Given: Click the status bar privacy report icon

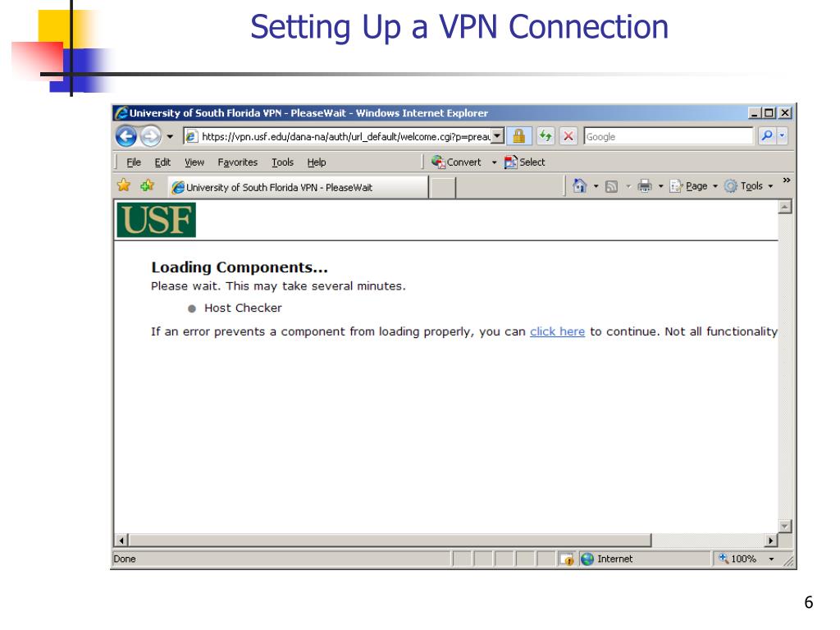Looking at the screenshot, I should click(567, 559).
